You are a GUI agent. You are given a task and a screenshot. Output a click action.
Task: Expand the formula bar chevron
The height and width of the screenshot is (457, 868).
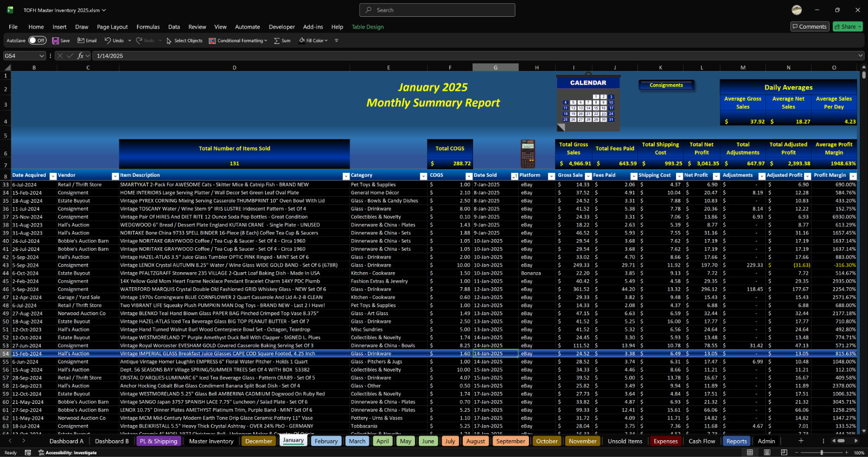pyautogui.click(x=860, y=56)
